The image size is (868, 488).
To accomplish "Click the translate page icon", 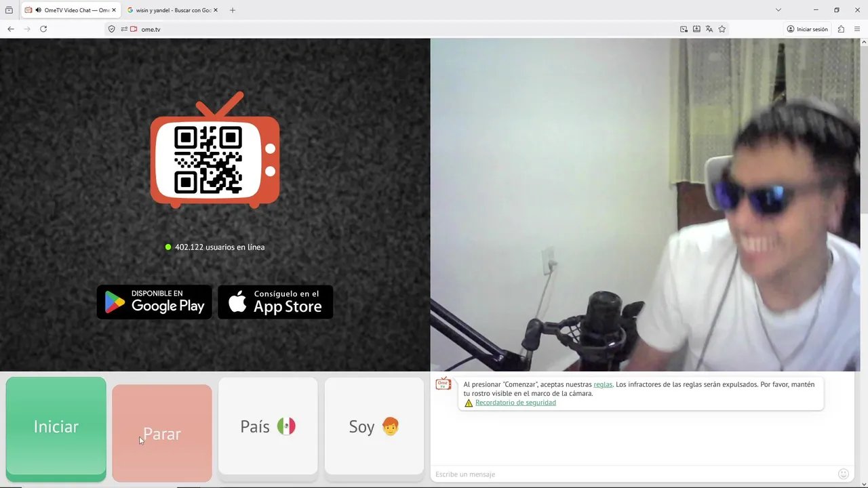I will [709, 29].
